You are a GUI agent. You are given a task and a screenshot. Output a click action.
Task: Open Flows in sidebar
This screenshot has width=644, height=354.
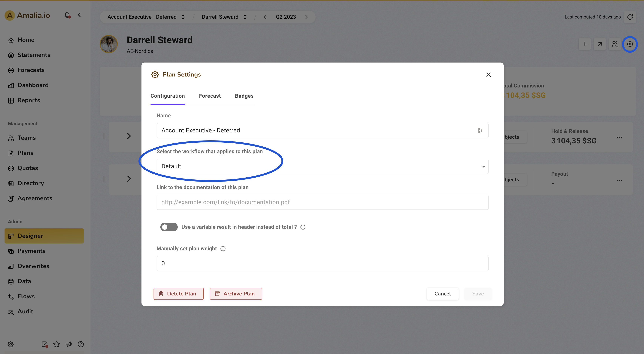click(x=44, y=296)
